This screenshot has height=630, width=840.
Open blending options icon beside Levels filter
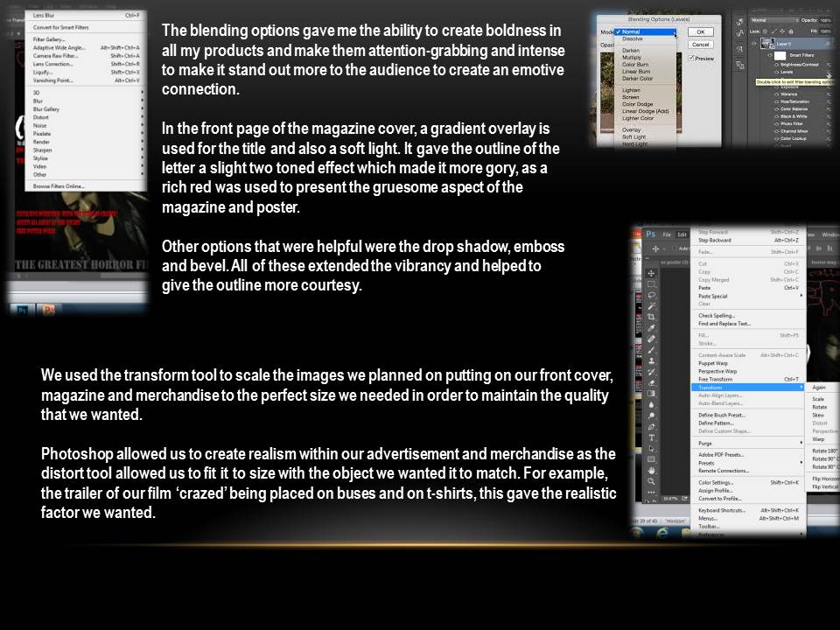829,73
